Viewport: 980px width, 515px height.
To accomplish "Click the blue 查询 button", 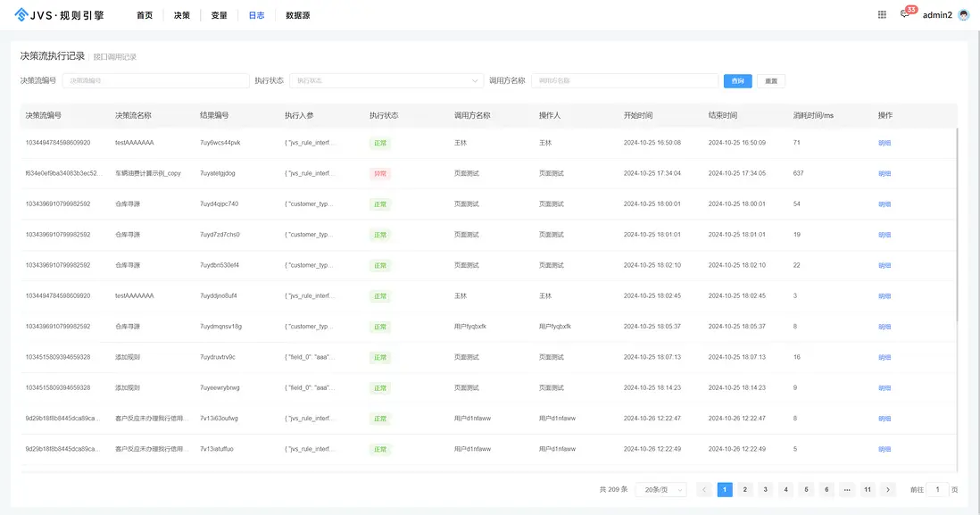I will click(x=737, y=80).
